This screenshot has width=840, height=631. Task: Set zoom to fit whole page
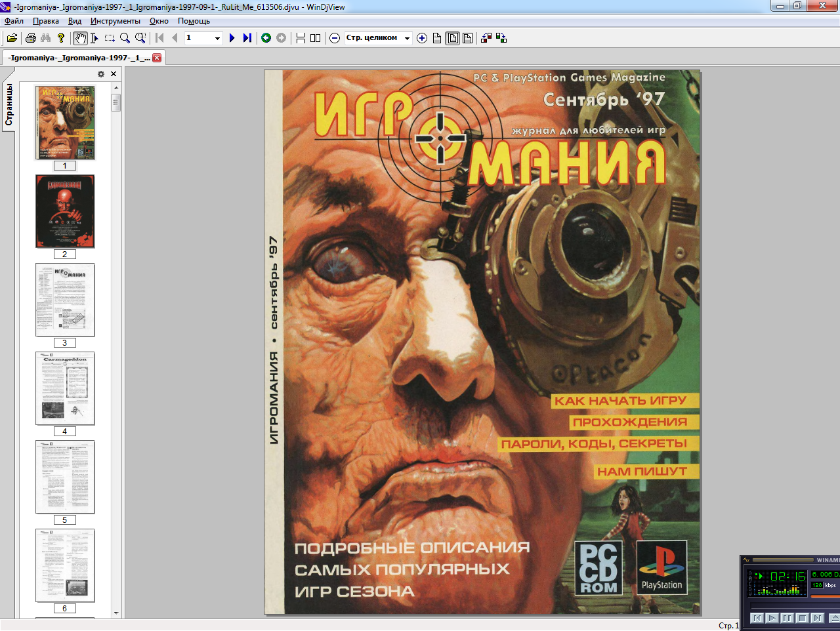(x=453, y=38)
